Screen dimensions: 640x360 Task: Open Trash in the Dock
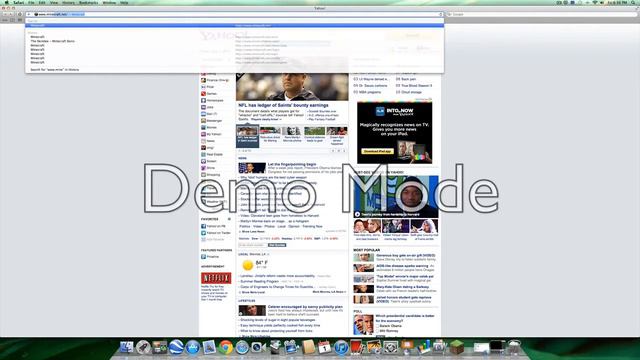(x=514, y=347)
